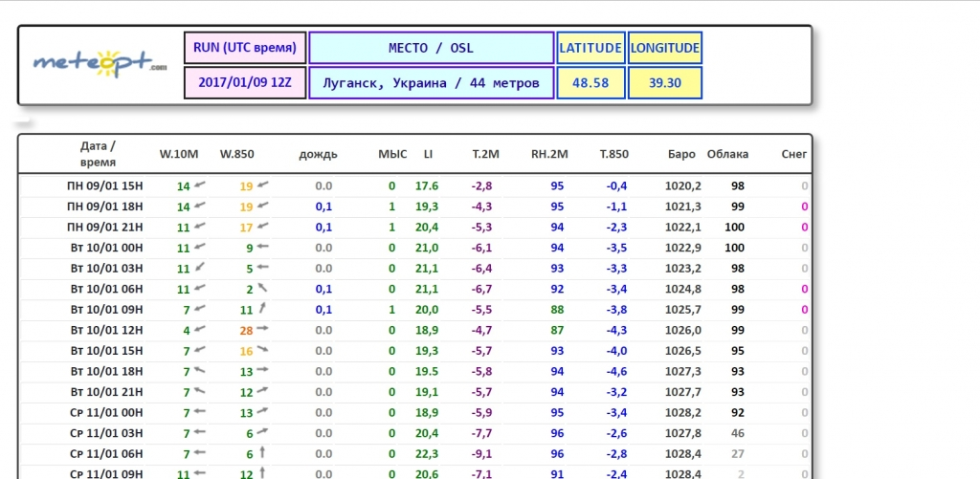Click pressure value 1020,2
This screenshot has width=980, height=479.
point(683,185)
